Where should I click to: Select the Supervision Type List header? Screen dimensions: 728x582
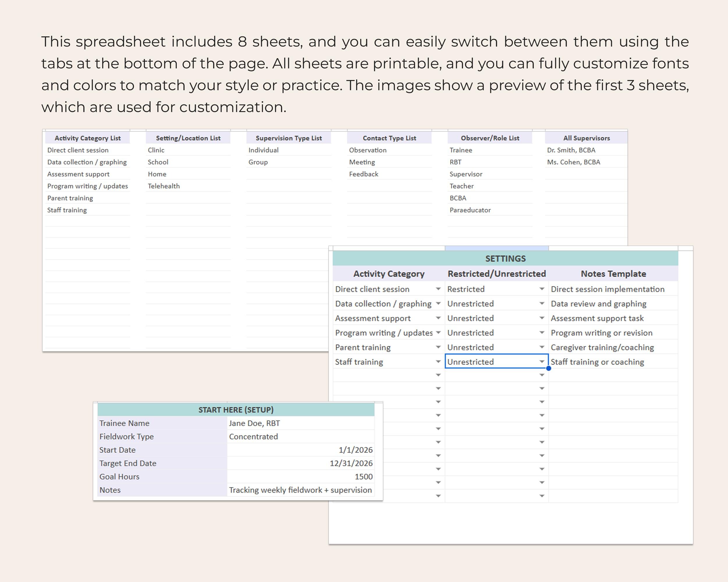pyautogui.click(x=289, y=138)
